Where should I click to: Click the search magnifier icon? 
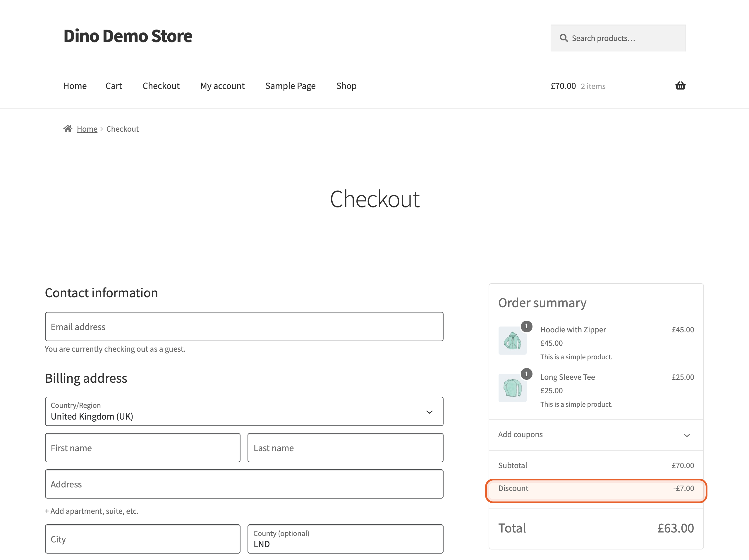coord(564,38)
